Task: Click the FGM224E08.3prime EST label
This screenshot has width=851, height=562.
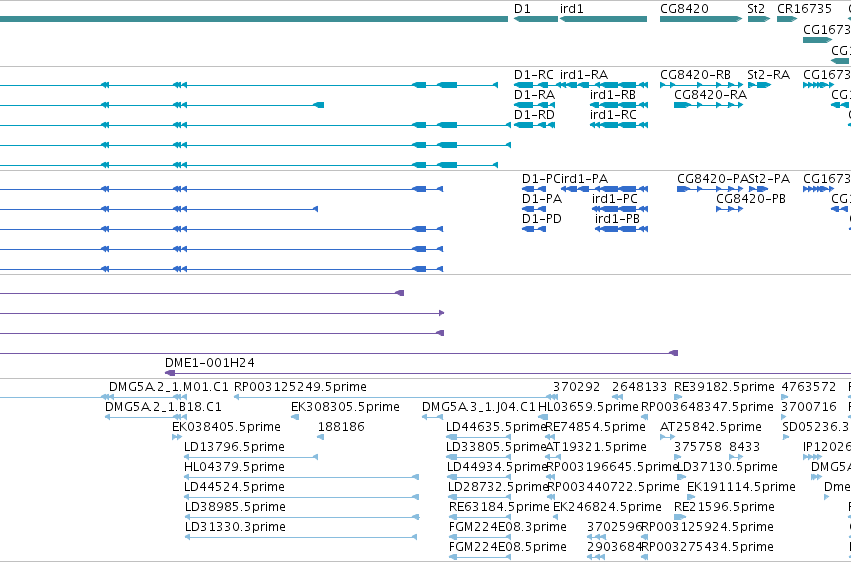Action: click(x=508, y=528)
